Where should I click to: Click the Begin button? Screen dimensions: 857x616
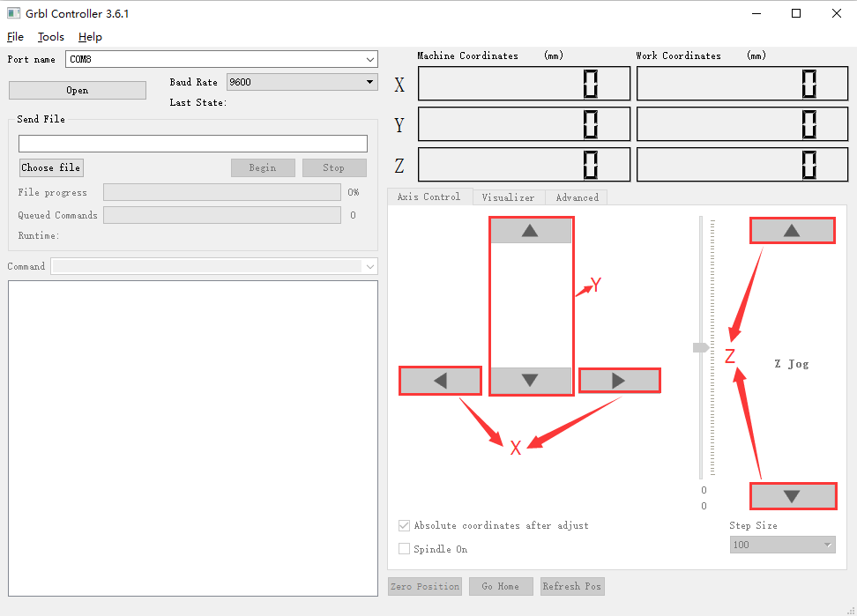pos(263,167)
